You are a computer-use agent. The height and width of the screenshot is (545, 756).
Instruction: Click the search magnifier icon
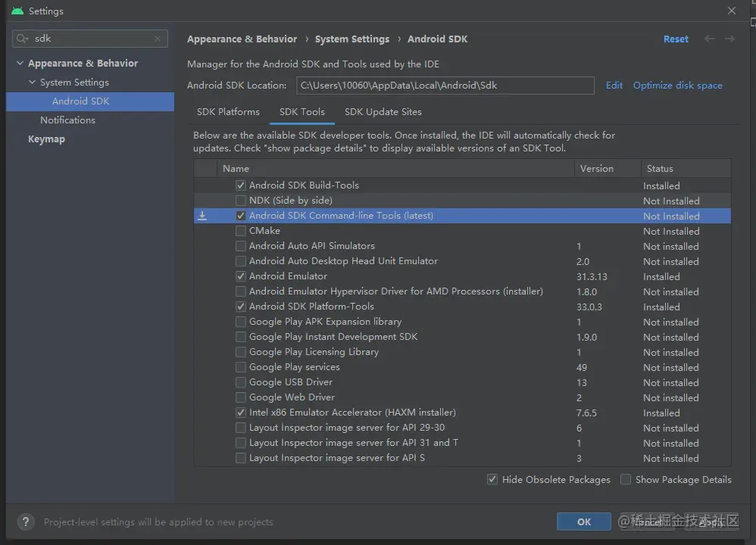(23, 39)
